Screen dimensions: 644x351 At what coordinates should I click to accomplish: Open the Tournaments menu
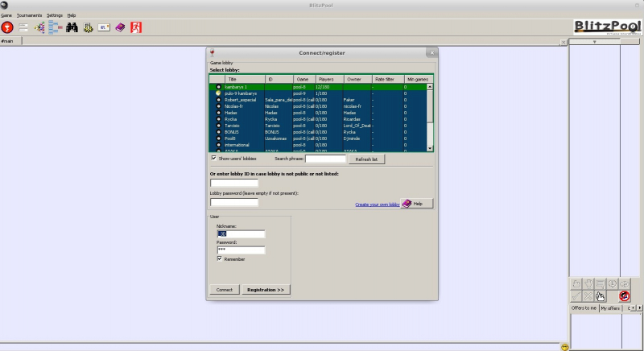pyautogui.click(x=29, y=15)
